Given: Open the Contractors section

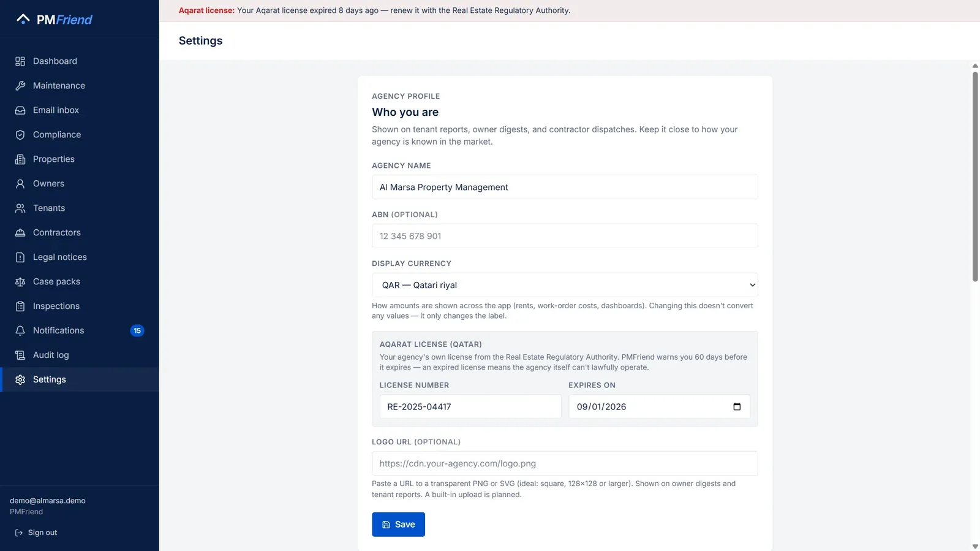Looking at the screenshot, I should (x=80, y=233).
